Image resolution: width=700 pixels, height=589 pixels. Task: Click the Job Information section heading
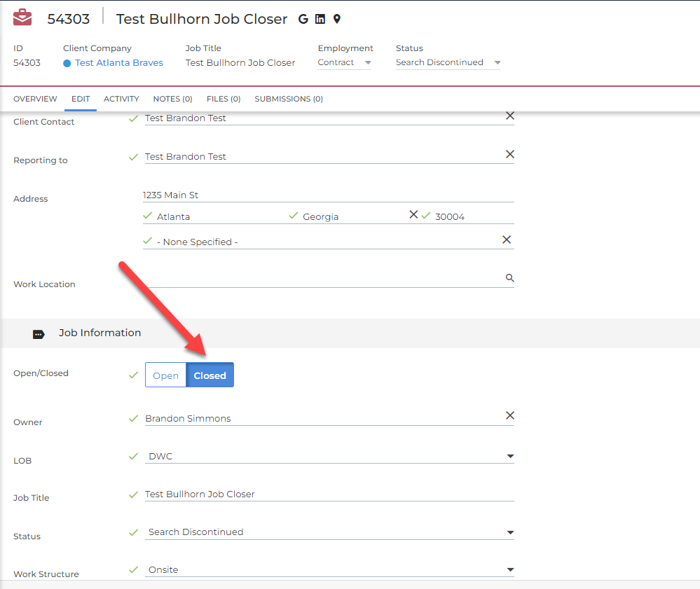coord(100,333)
